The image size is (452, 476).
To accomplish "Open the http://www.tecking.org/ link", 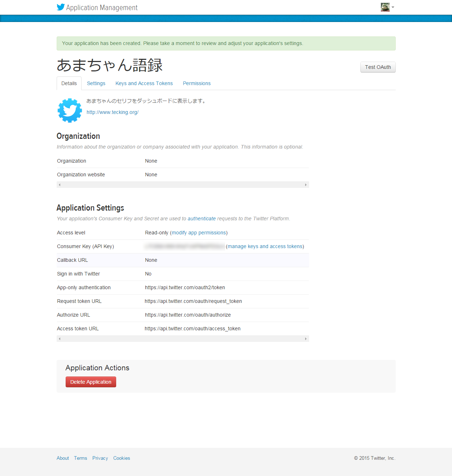I will pos(113,112).
